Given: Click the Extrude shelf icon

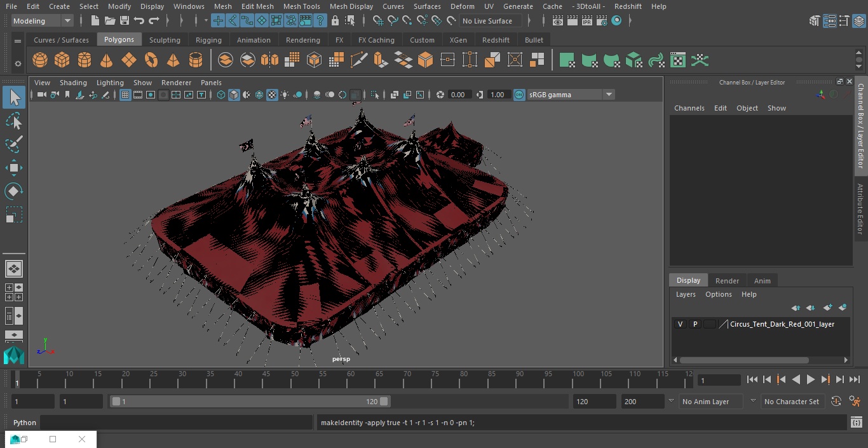Looking at the screenshot, I should 381,60.
